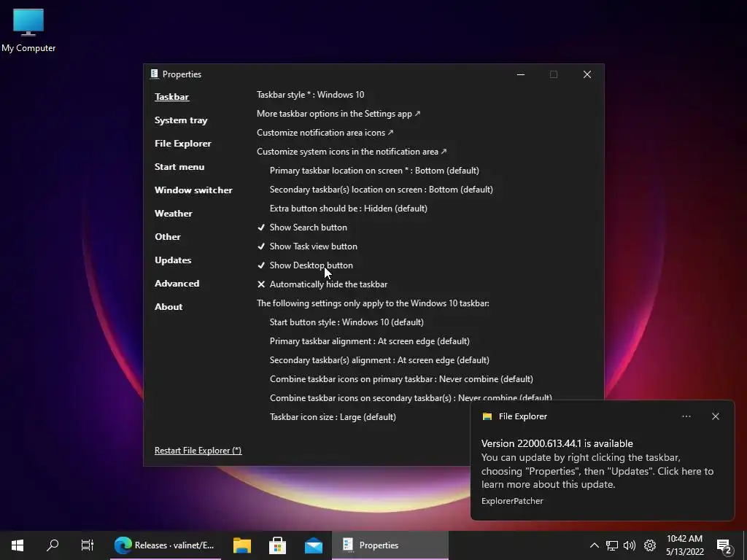Change Secondary taskbar(s) alignment option

379,360
